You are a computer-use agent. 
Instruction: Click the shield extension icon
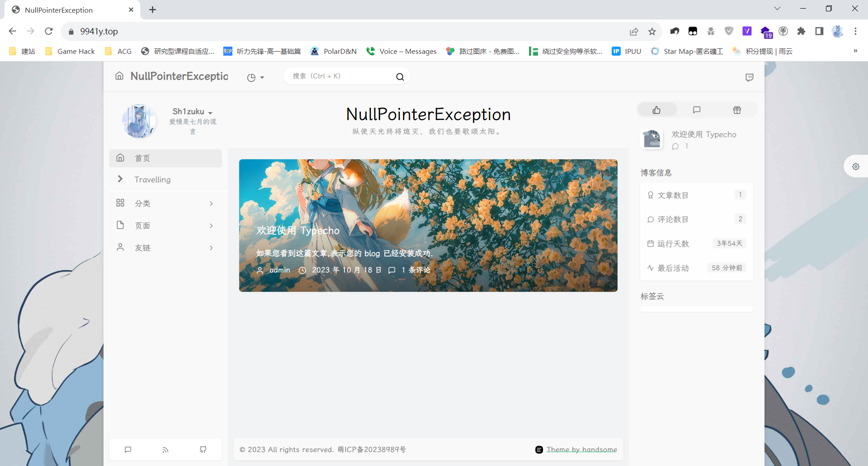click(x=729, y=31)
